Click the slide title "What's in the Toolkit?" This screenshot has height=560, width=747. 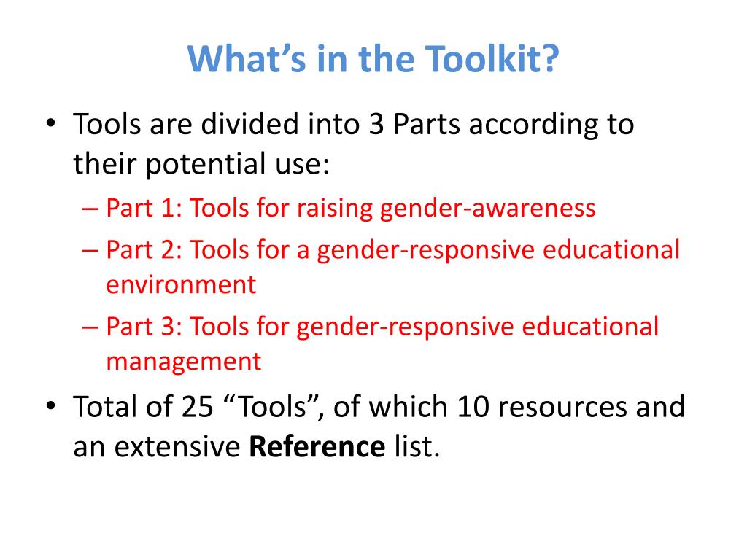[373, 58]
